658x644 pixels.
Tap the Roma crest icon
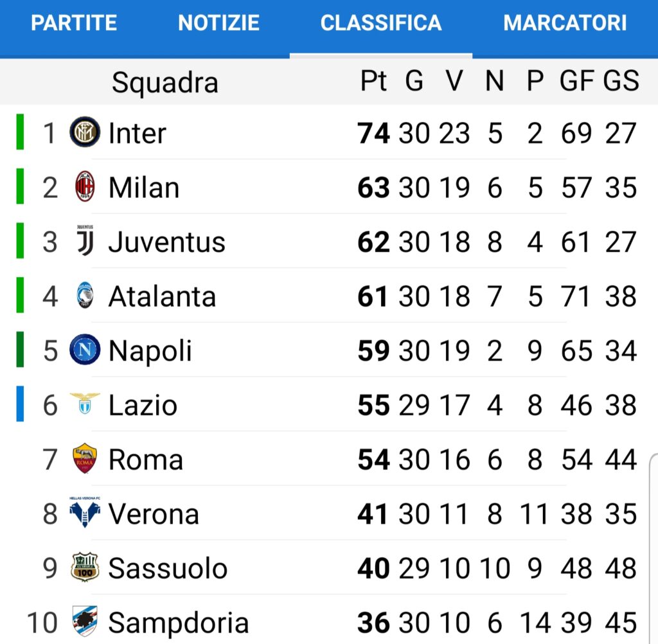(x=85, y=458)
